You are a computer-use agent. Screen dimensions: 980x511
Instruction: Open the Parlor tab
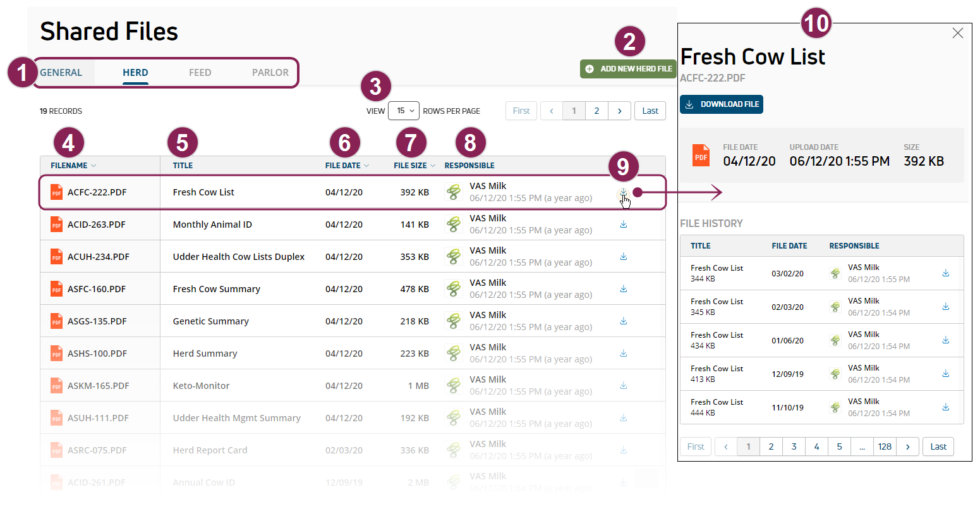[x=270, y=73]
